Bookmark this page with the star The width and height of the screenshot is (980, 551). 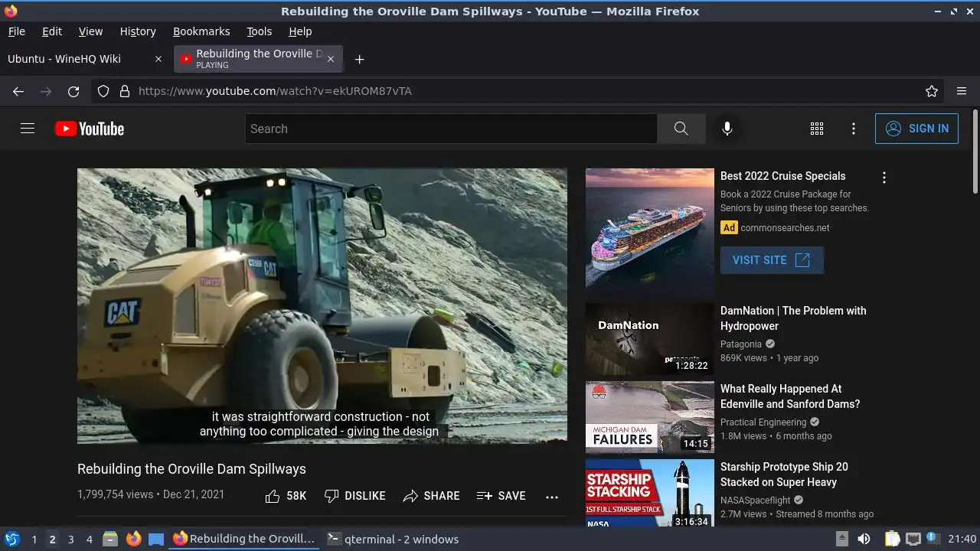932,91
